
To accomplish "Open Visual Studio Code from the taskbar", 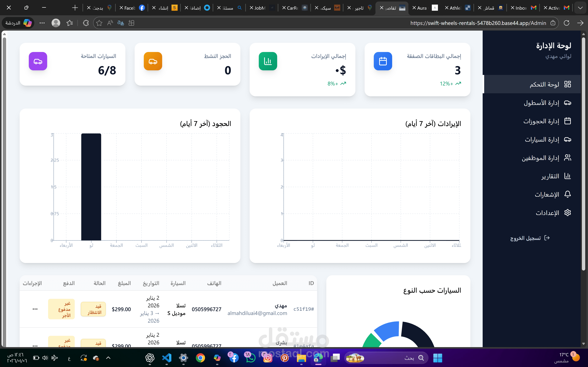I will coord(167,358).
